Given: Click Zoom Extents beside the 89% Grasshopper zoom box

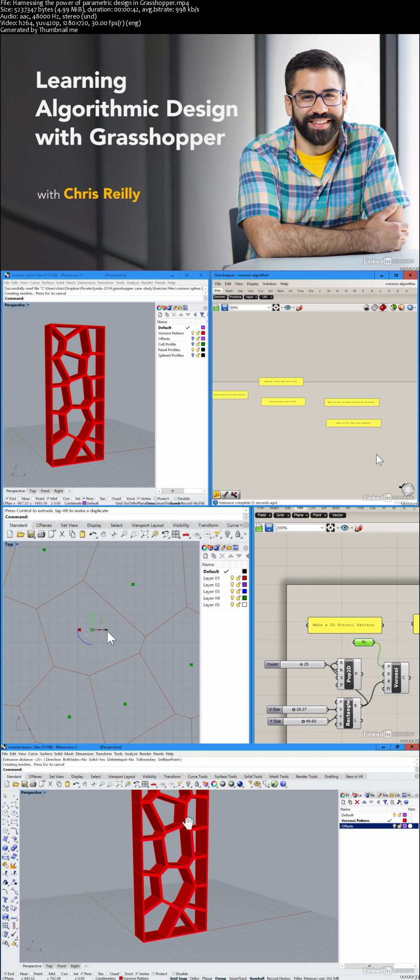Looking at the screenshot, I should [276, 308].
